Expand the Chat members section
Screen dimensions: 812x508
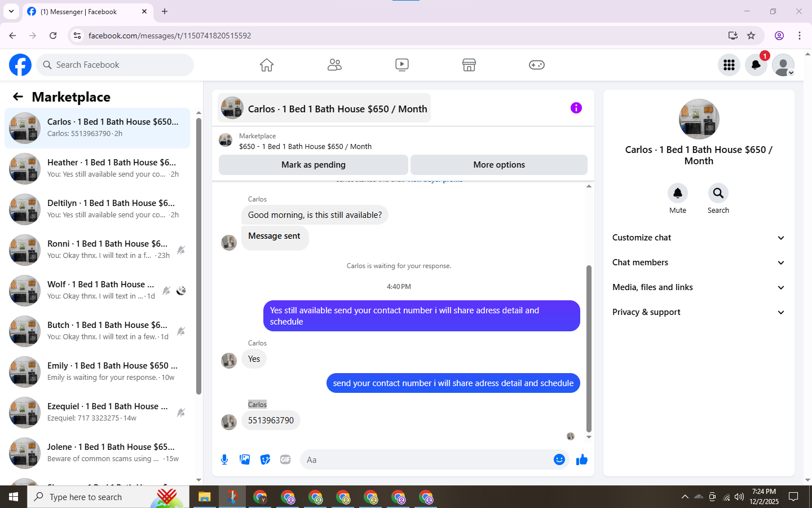click(x=699, y=262)
